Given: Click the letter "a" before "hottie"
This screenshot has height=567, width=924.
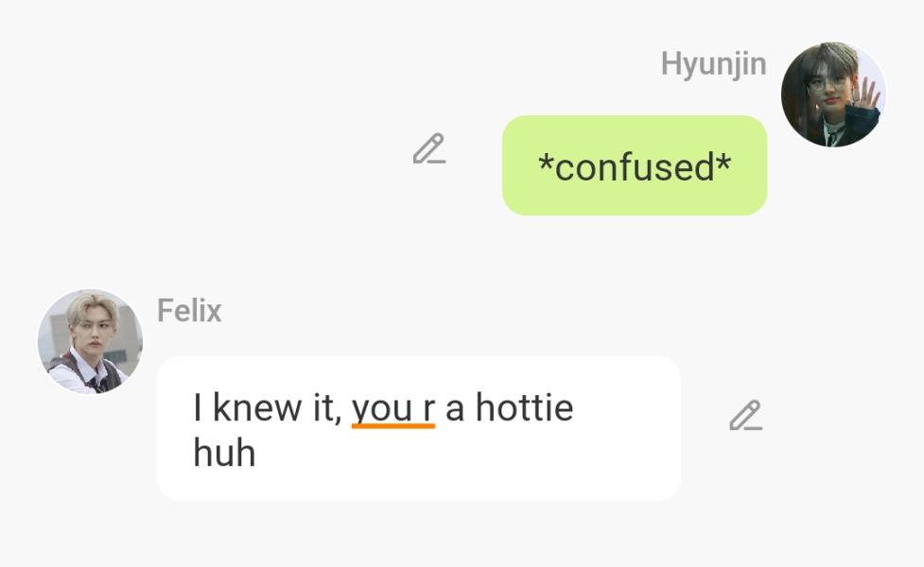Looking at the screenshot, I should point(454,410).
